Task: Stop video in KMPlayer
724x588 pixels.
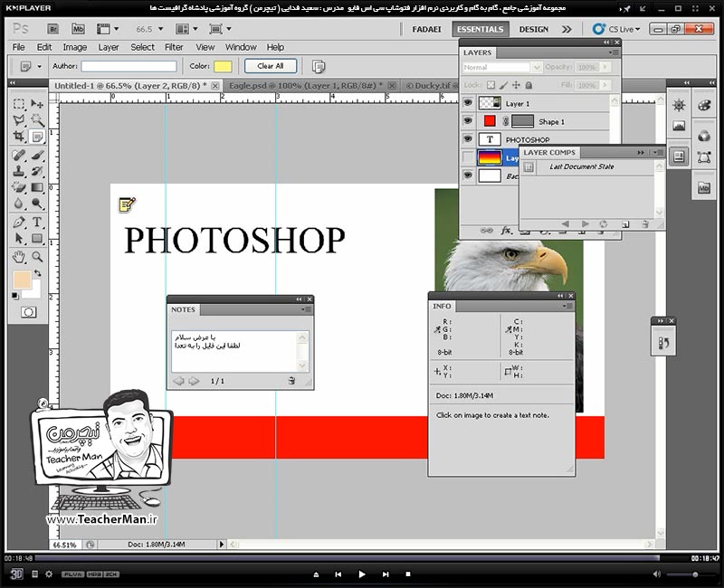Action: coord(408,574)
